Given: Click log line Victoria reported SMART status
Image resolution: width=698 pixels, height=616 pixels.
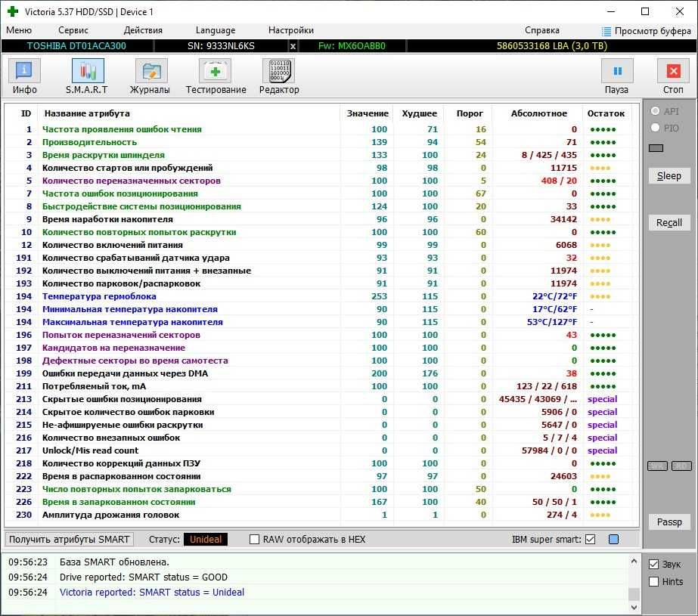Looking at the screenshot, I should click(152, 593).
